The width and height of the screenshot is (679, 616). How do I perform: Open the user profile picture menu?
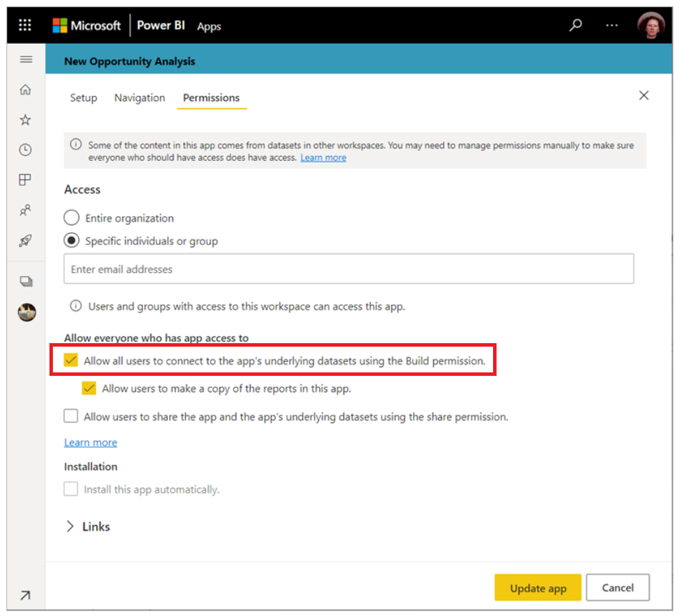[x=650, y=25]
